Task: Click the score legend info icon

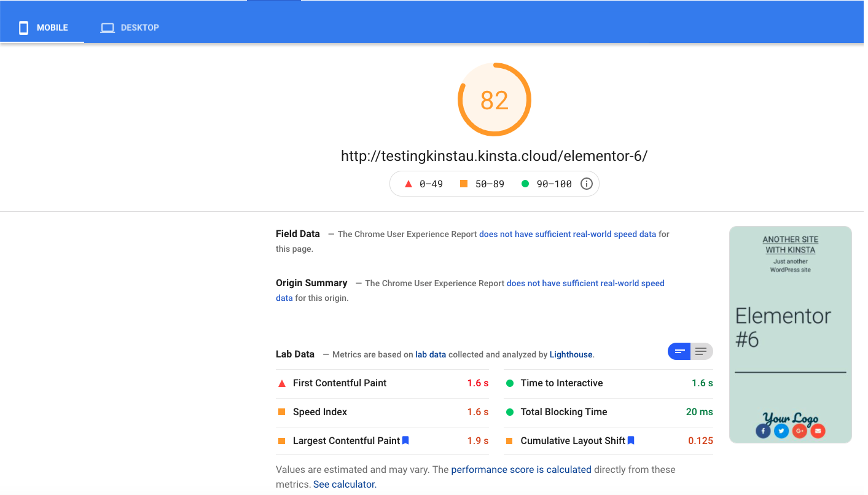Action: [x=587, y=184]
